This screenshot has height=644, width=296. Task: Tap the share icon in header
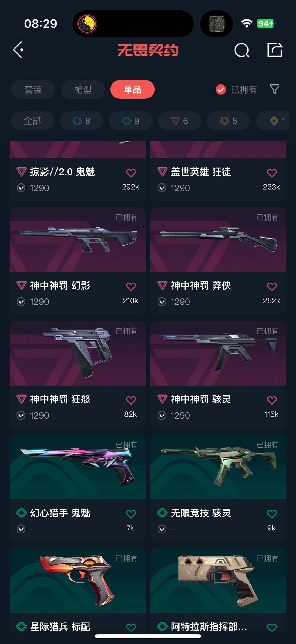click(x=275, y=50)
